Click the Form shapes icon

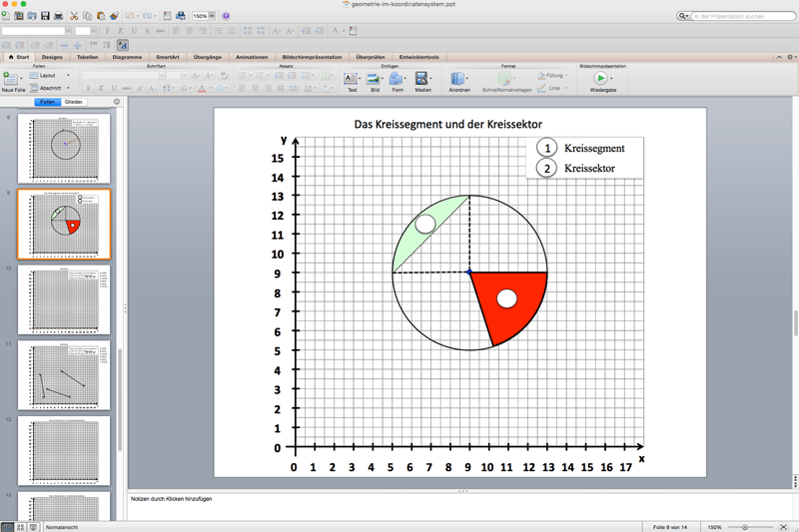coord(397,81)
